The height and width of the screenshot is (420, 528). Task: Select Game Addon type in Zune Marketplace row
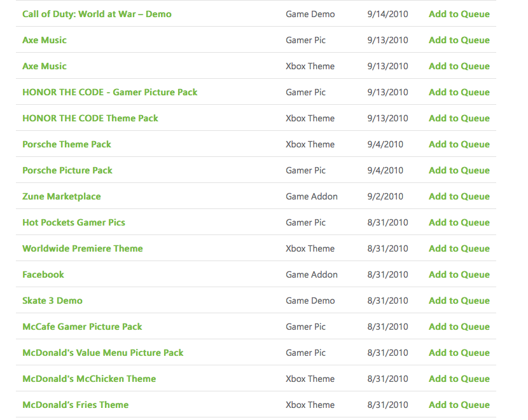point(312,196)
